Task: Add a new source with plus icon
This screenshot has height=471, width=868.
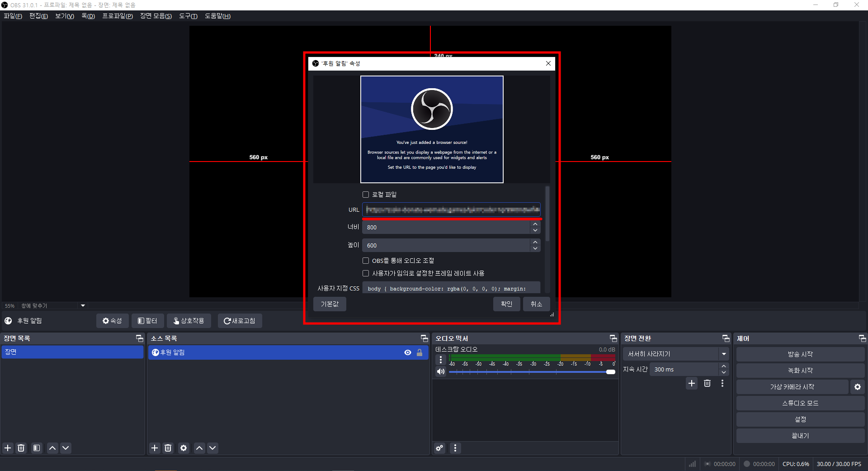Action: (x=155, y=448)
